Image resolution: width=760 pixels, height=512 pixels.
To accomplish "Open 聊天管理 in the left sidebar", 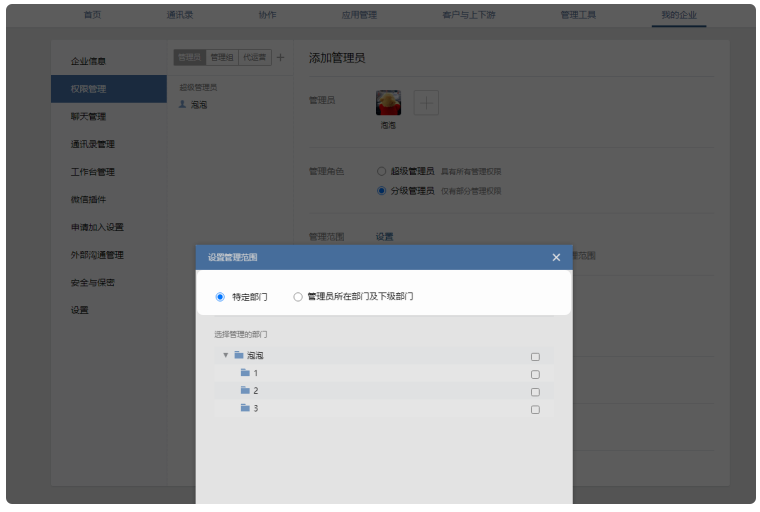I will pos(88,116).
